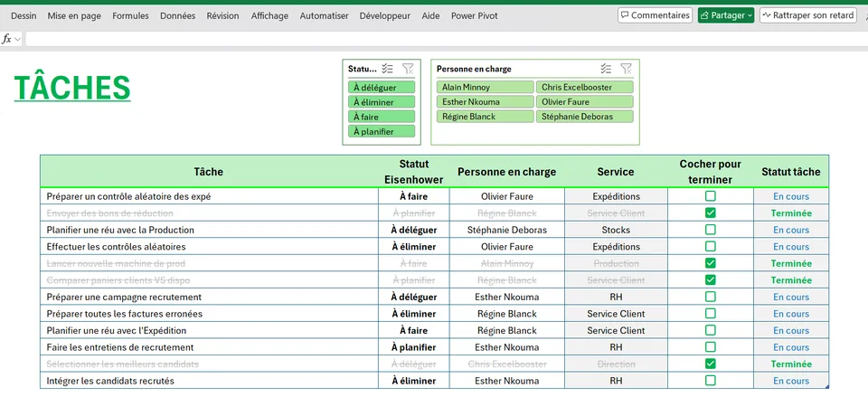Click the TÂCHES title
The width and height of the screenshot is (868, 416).
pos(72,88)
